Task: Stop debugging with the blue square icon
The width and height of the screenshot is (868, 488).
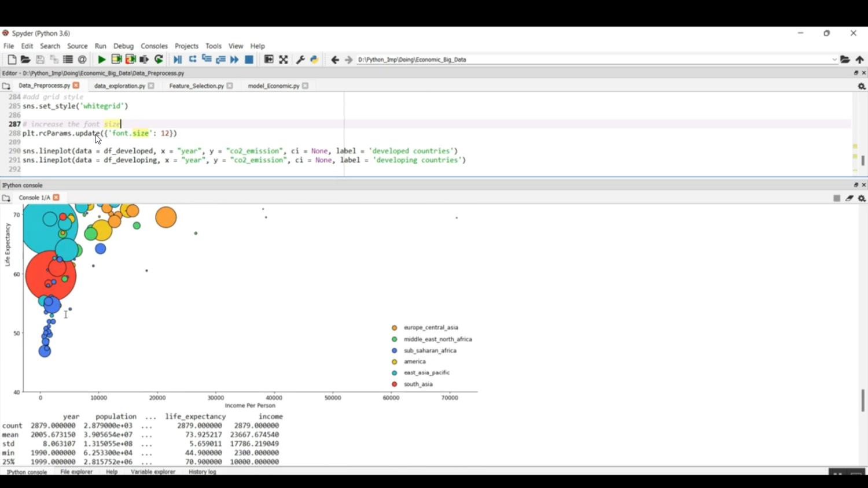Action: [249, 60]
